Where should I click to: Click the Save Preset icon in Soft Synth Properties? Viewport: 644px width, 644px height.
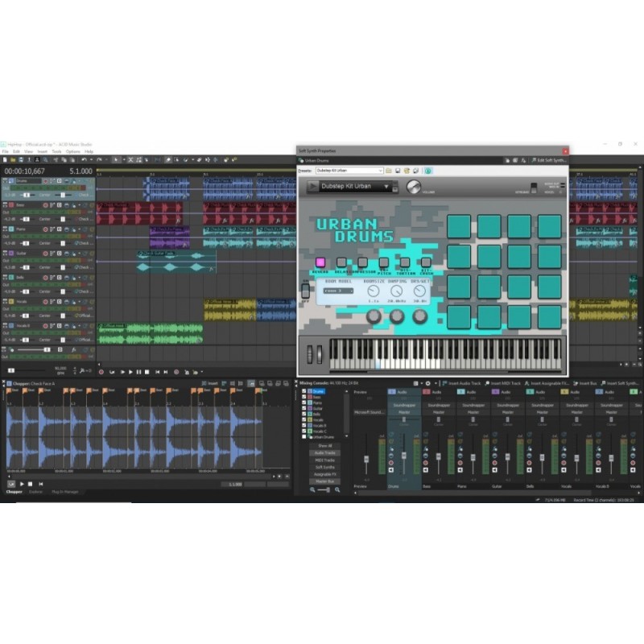[x=398, y=171]
